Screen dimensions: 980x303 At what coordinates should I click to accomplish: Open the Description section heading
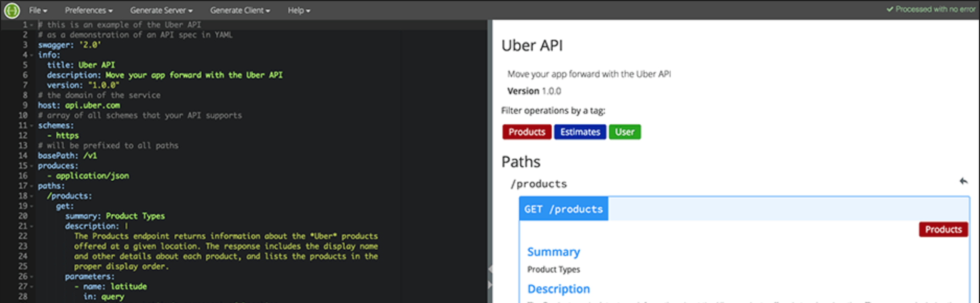pyautogui.click(x=558, y=289)
